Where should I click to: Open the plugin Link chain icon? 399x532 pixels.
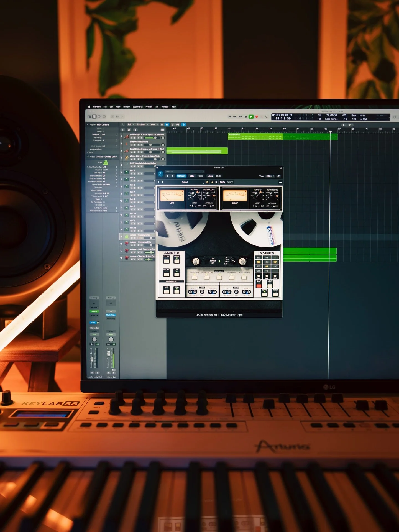pyautogui.click(x=278, y=176)
